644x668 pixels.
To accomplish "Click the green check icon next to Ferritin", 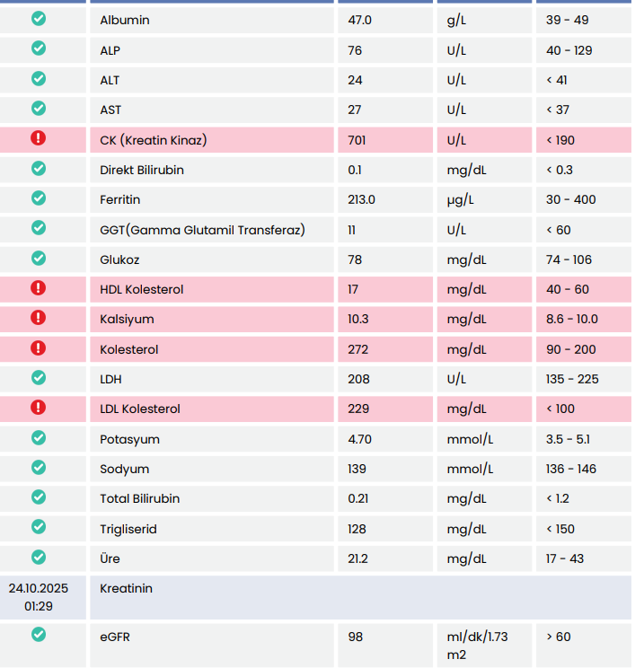I will tap(39, 198).
